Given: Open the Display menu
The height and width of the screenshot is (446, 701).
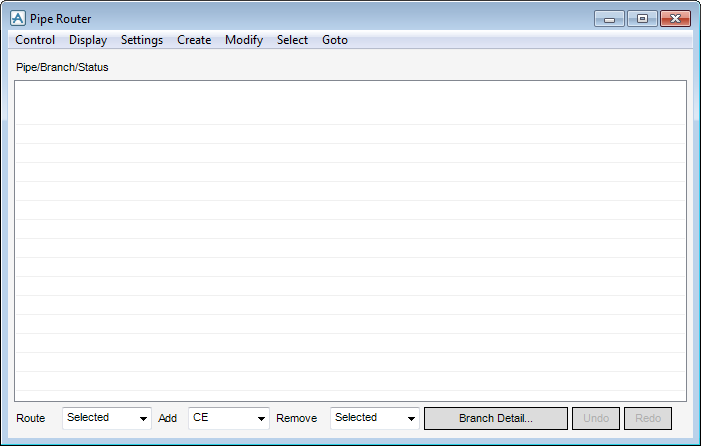Looking at the screenshot, I should tap(88, 40).
